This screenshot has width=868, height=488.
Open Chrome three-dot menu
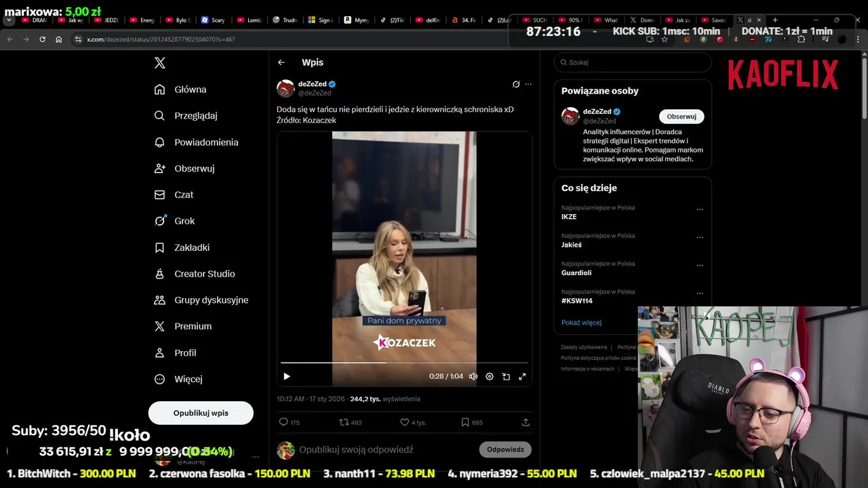(x=858, y=39)
